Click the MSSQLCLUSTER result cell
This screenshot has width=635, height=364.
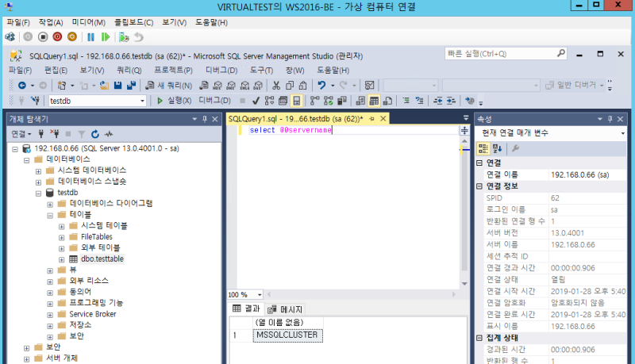288,335
